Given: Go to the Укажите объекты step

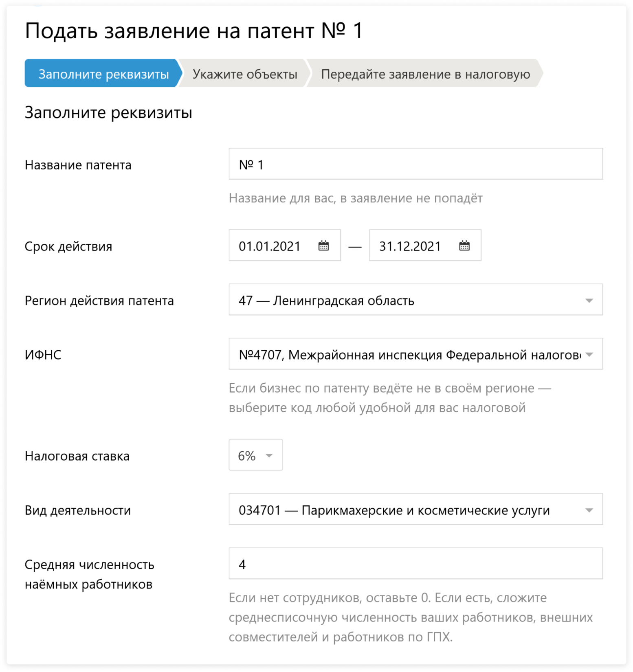Looking at the screenshot, I should 245,74.
